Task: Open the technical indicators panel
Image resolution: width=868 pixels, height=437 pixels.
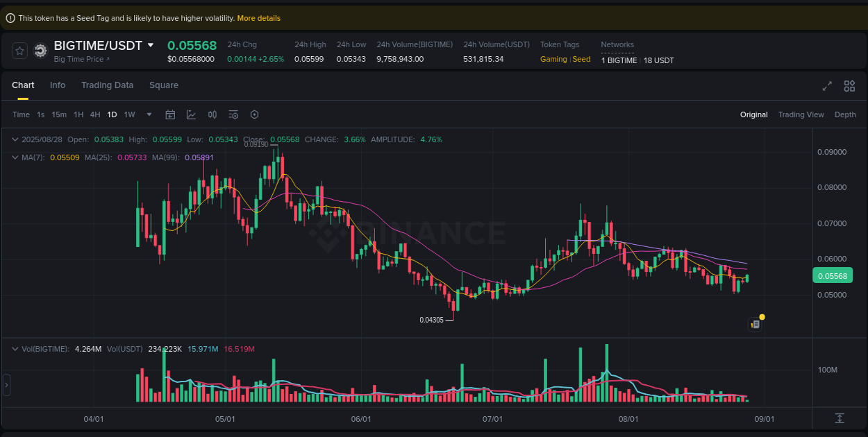Action: [191, 114]
